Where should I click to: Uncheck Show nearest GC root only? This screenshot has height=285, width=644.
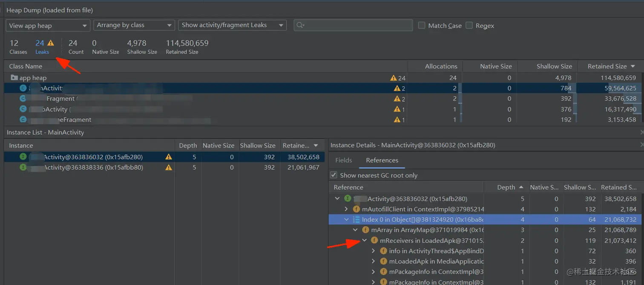334,175
